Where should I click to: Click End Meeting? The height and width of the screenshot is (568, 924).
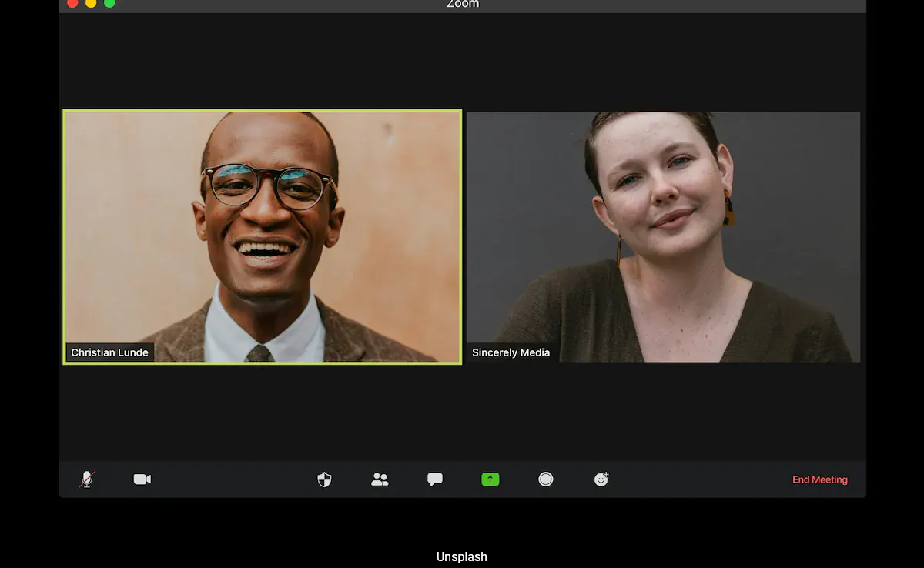click(819, 479)
